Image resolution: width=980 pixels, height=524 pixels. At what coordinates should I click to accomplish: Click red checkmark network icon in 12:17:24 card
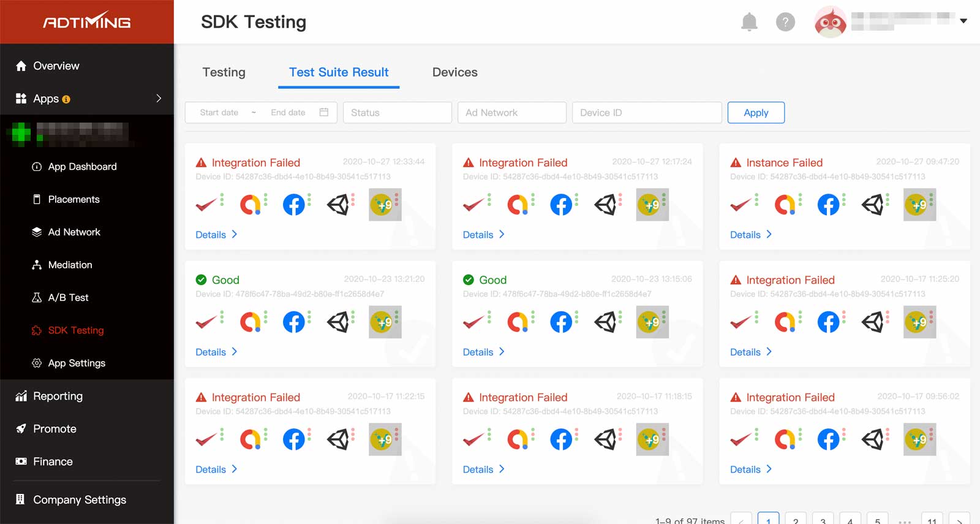[473, 205]
